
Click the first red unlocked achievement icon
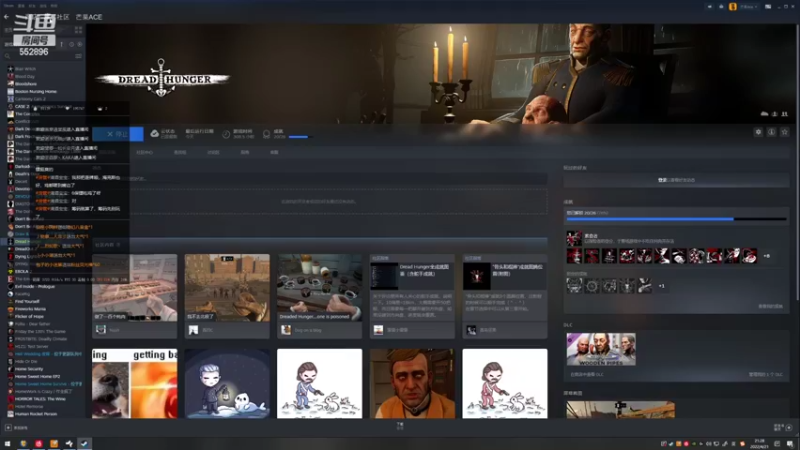(574, 256)
